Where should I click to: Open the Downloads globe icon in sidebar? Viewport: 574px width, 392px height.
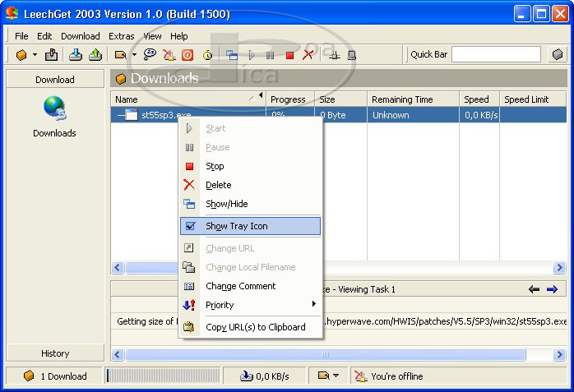click(x=54, y=108)
